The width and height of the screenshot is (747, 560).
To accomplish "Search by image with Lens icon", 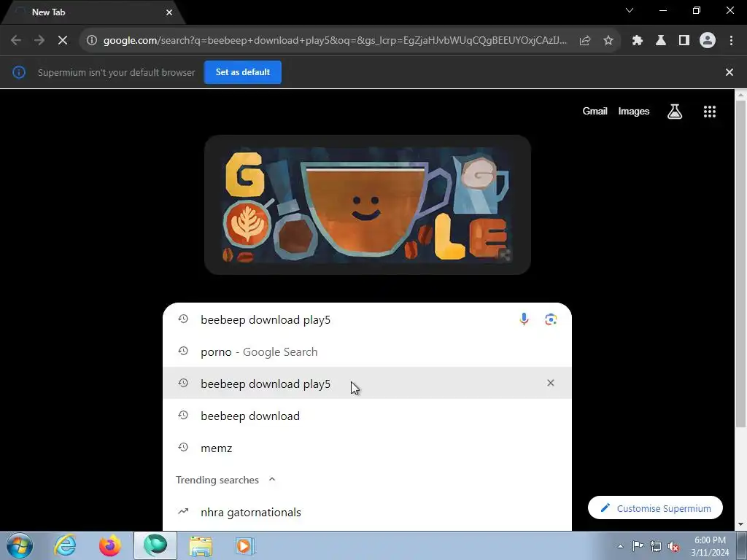I will (x=551, y=319).
